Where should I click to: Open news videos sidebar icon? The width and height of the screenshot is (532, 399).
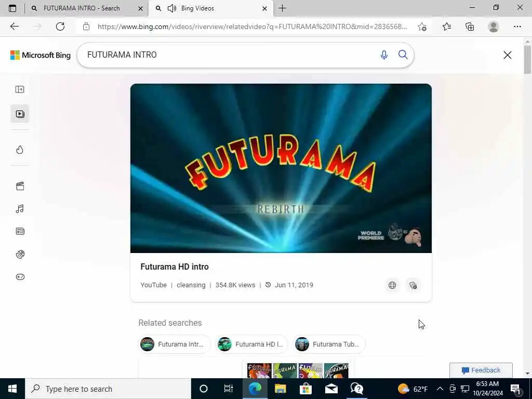pos(20,231)
